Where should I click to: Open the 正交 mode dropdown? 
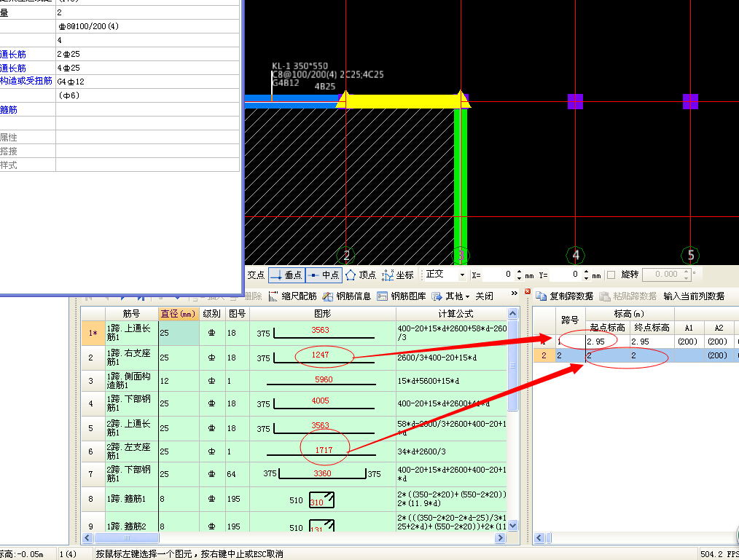click(x=462, y=275)
